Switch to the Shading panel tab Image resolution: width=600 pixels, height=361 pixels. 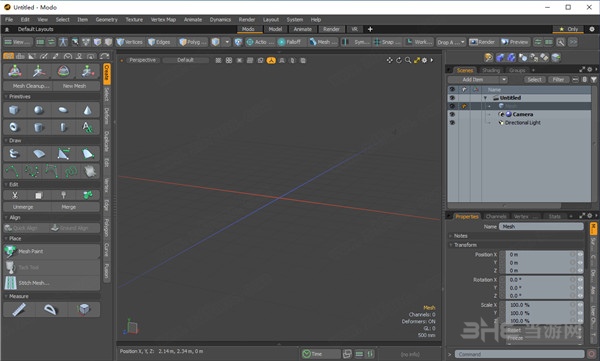point(491,70)
